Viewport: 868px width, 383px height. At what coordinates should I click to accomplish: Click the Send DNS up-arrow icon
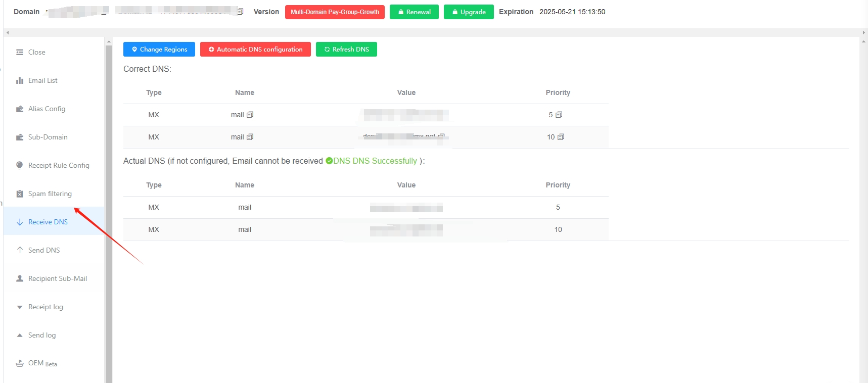[x=20, y=250]
